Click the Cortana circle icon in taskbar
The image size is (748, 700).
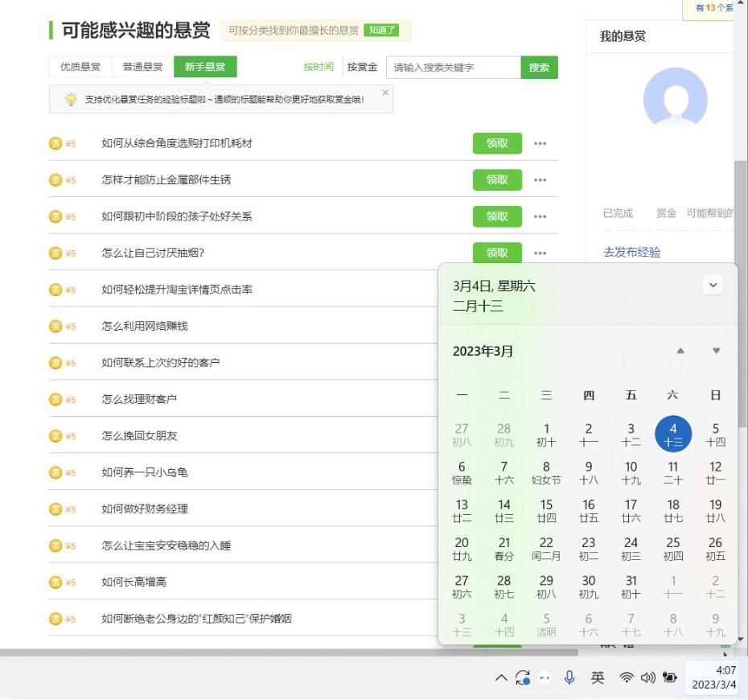[544, 678]
